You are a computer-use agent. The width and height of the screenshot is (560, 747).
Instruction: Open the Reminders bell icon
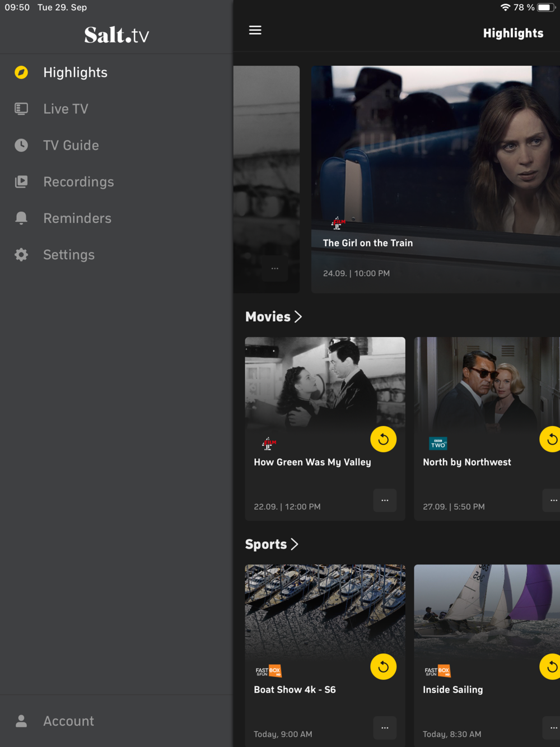[21, 218]
